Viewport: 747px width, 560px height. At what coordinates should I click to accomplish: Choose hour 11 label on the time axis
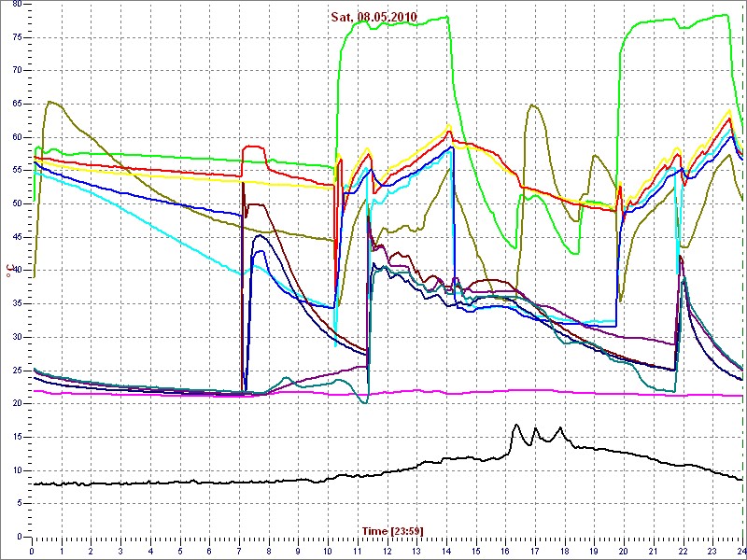click(358, 552)
